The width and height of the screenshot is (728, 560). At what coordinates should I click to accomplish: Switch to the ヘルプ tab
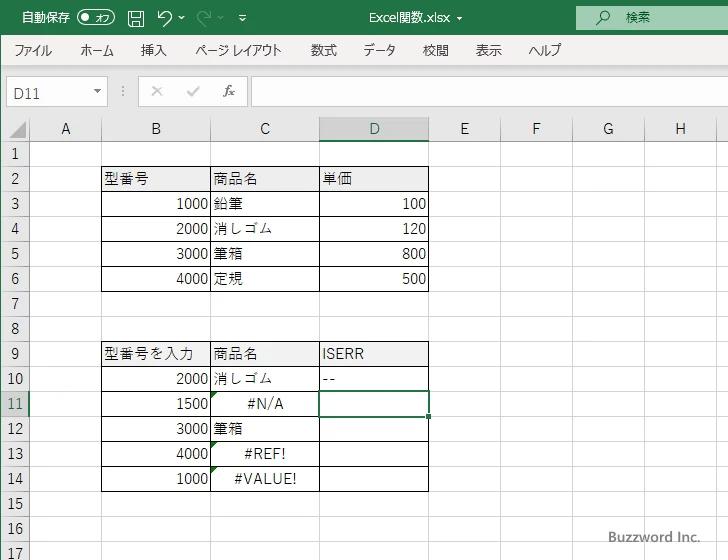tap(545, 50)
